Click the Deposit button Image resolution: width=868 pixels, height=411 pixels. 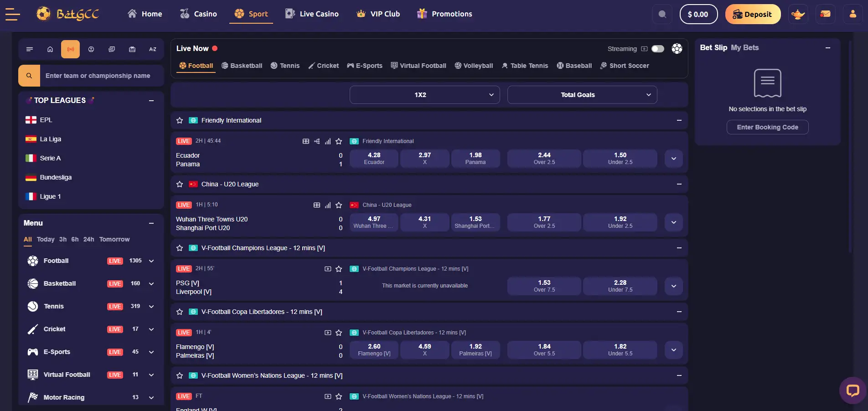click(753, 14)
